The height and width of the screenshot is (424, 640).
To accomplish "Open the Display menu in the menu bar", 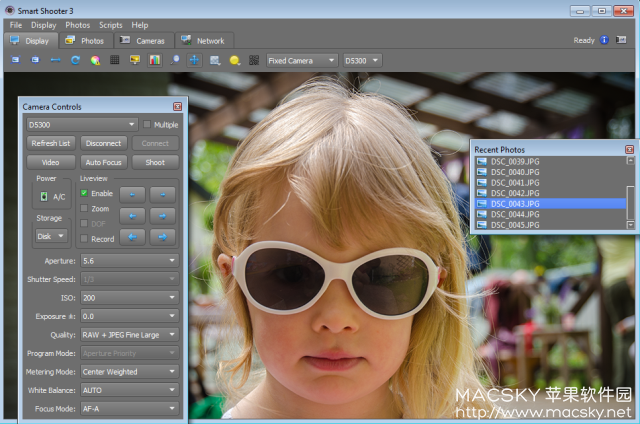I will [44, 25].
